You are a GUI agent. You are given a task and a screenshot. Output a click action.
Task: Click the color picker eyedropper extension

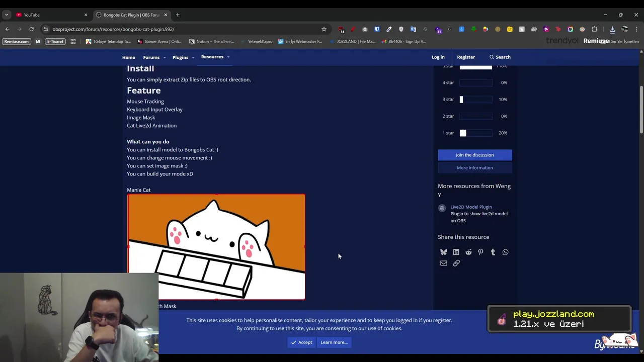pyautogui.click(x=389, y=29)
